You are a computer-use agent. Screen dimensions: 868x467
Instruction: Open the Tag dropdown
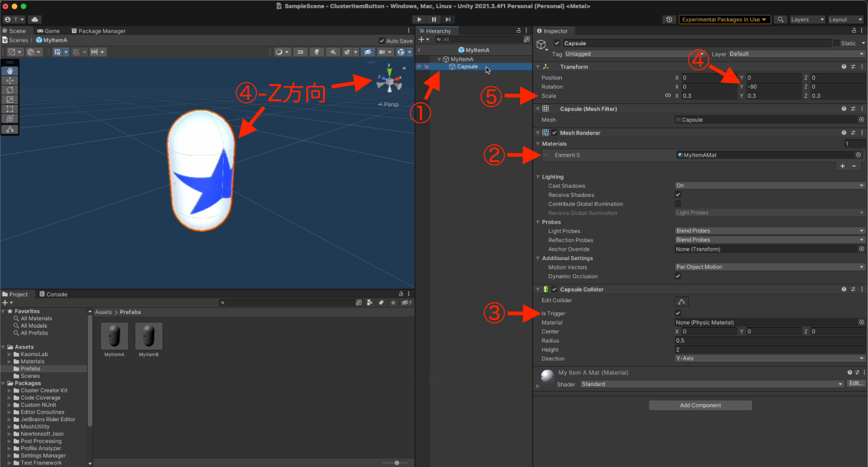(636, 54)
